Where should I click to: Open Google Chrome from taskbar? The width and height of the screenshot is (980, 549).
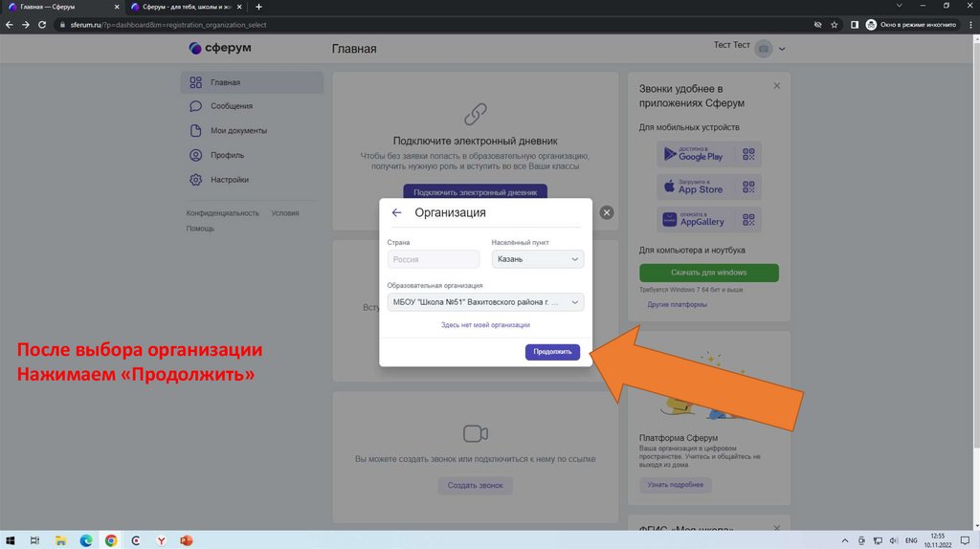(111, 540)
